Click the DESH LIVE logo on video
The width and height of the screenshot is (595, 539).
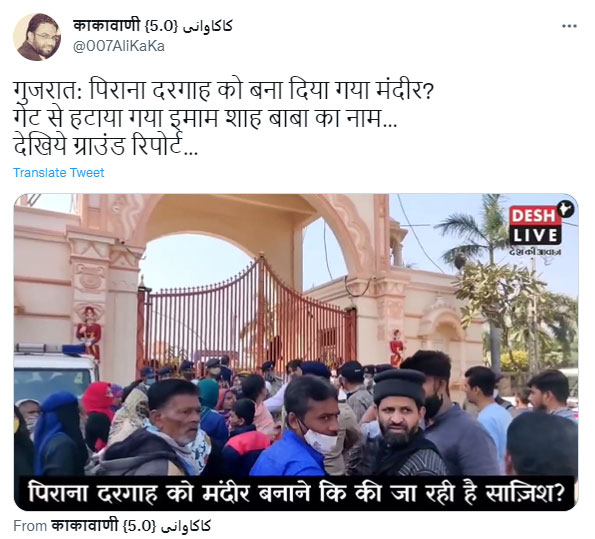pyautogui.click(x=538, y=225)
